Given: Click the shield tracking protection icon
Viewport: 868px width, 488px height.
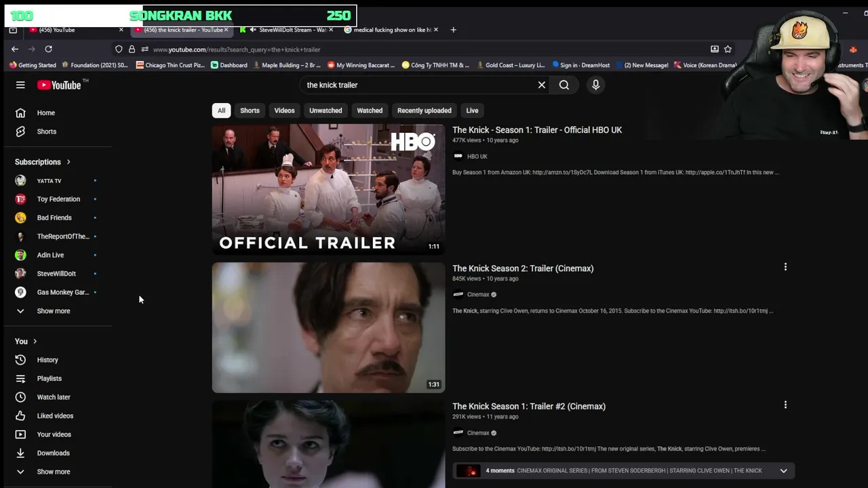Looking at the screenshot, I should click(119, 49).
